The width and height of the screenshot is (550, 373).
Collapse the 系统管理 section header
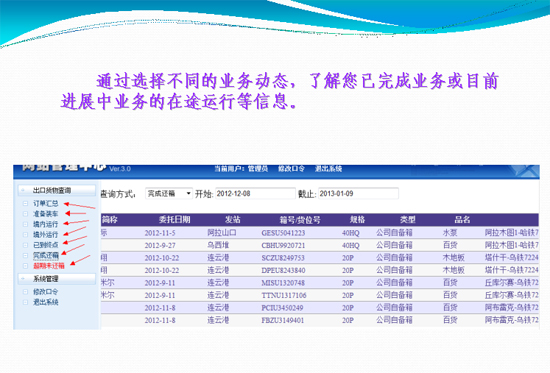pos(57,279)
